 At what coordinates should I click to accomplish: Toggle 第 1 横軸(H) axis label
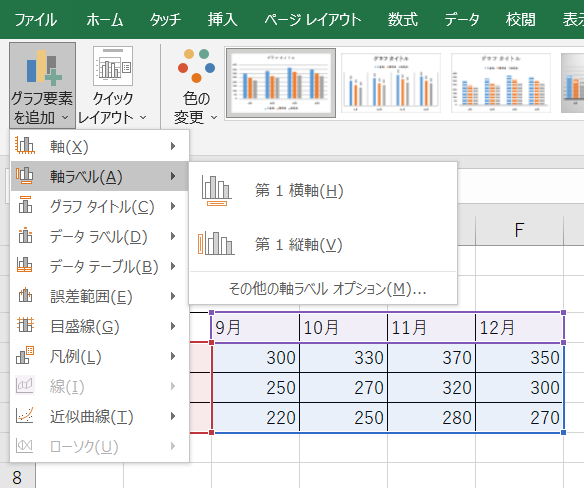(x=323, y=190)
